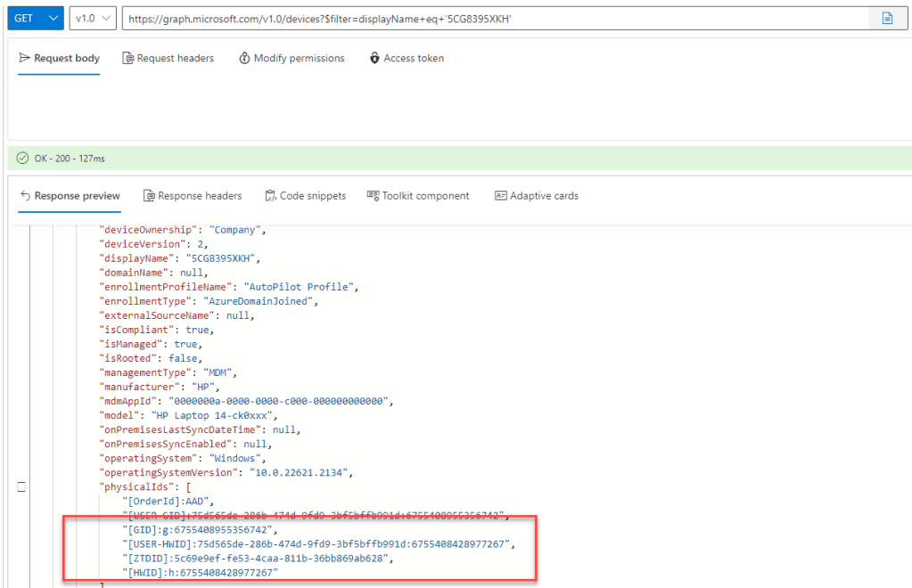Image resolution: width=912 pixels, height=588 pixels.
Task: Expand the v1.0 API version selector
Action: [93, 18]
